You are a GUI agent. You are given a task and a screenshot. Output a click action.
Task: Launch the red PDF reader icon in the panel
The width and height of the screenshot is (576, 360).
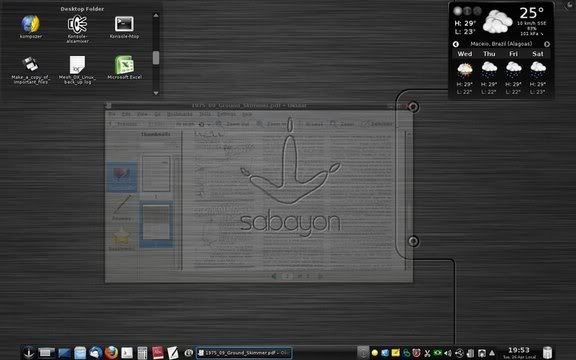point(158,353)
